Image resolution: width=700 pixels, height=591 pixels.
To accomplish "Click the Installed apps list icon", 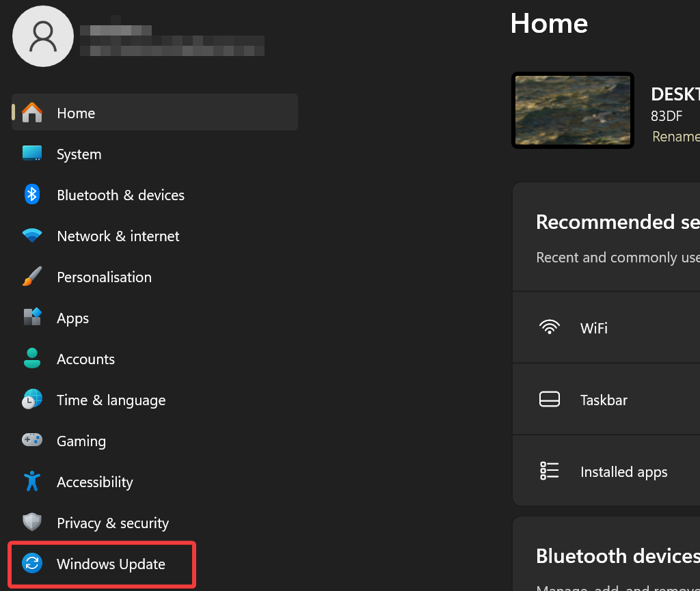I will pos(550,471).
